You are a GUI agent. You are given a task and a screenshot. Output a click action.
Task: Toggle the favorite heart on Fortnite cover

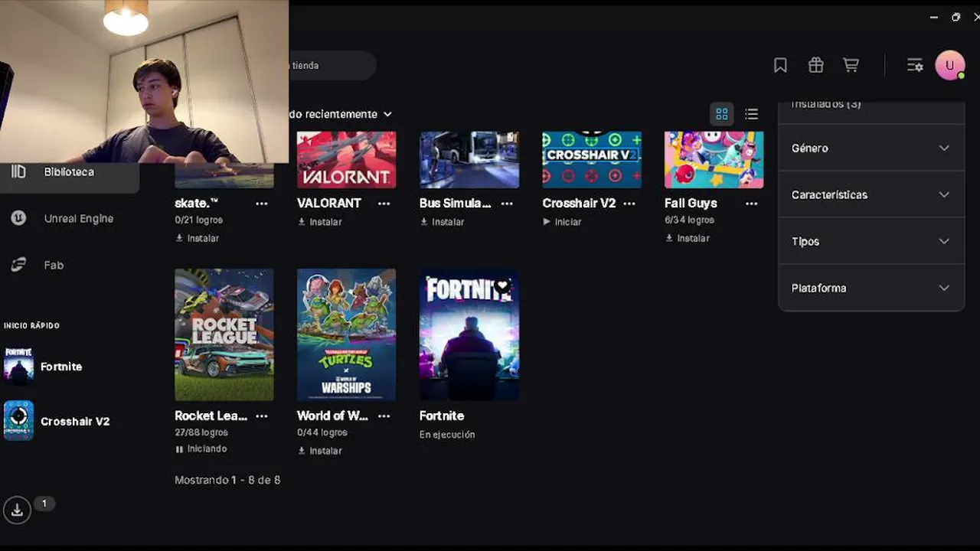coord(503,286)
